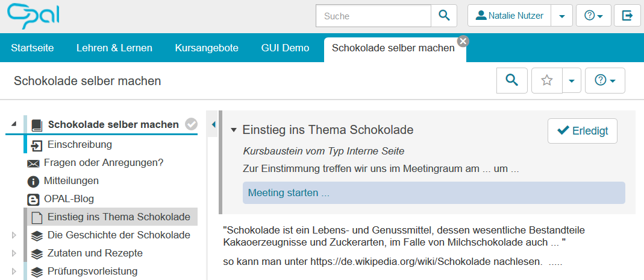Open Zutaten und Rezepte tree item

tap(95, 253)
